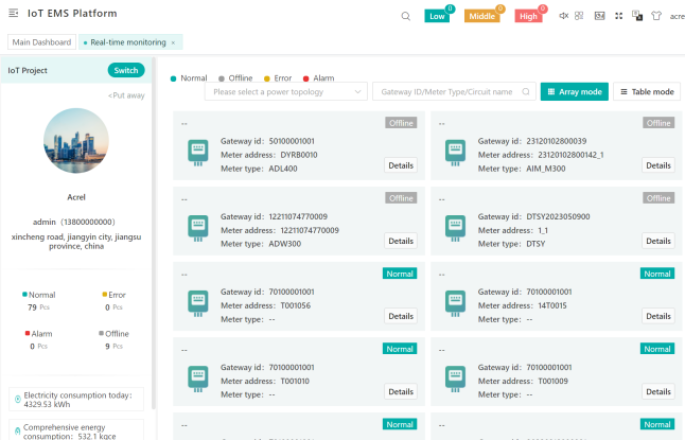
Task: Close the Real-time monitoring tab
Action: pyautogui.click(x=173, y=42)
